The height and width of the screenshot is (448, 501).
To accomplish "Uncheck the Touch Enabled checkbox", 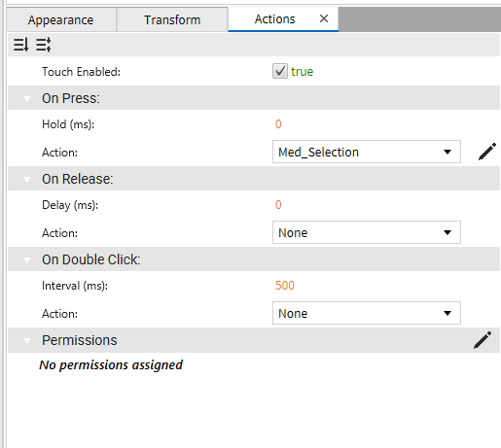I will click(279, 71).
